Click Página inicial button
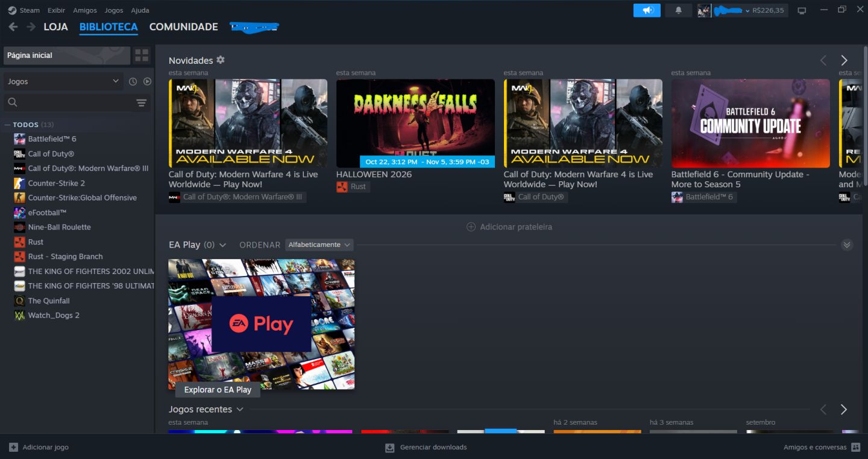Image resolution: width=868 pixels, height=459 pixels. pyautogui.click(x=67, y=55)
